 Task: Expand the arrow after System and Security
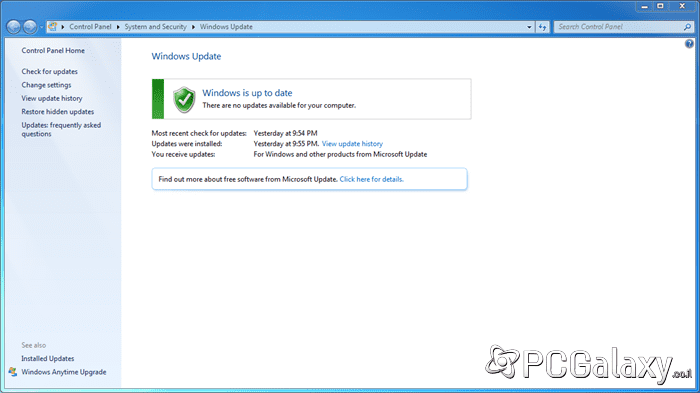click(193, 27)
